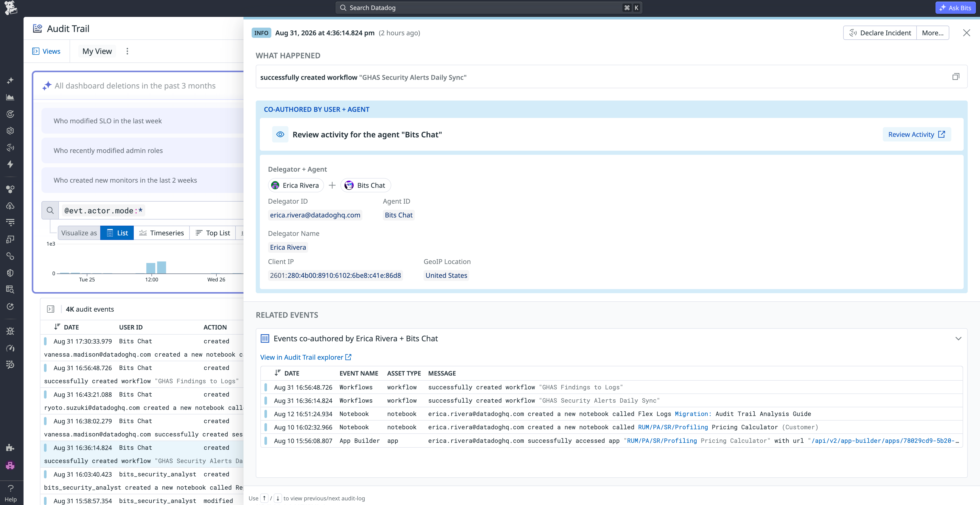
Task: Open the lightning bolt sidebar icon
Action: [x=10, y=164]
